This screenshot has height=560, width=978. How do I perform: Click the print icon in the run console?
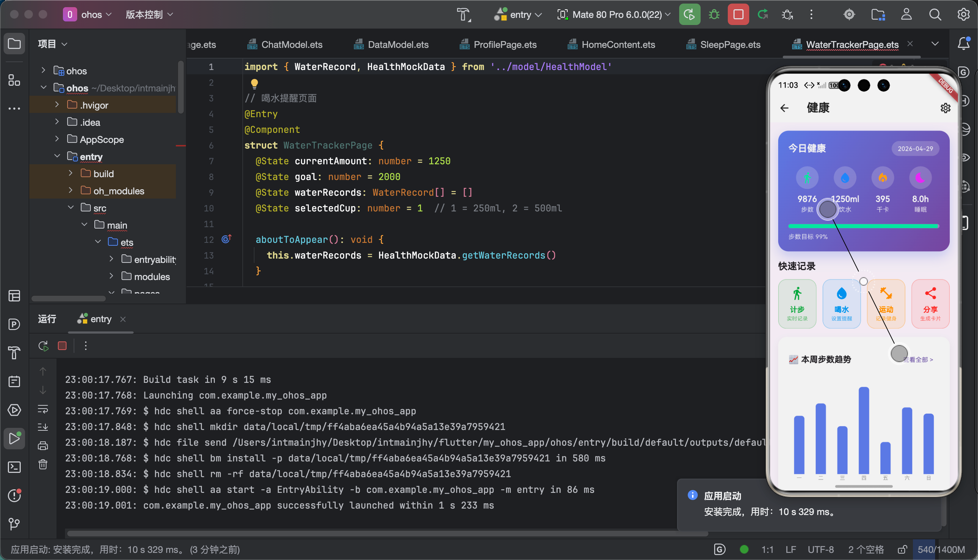point(43,446)
